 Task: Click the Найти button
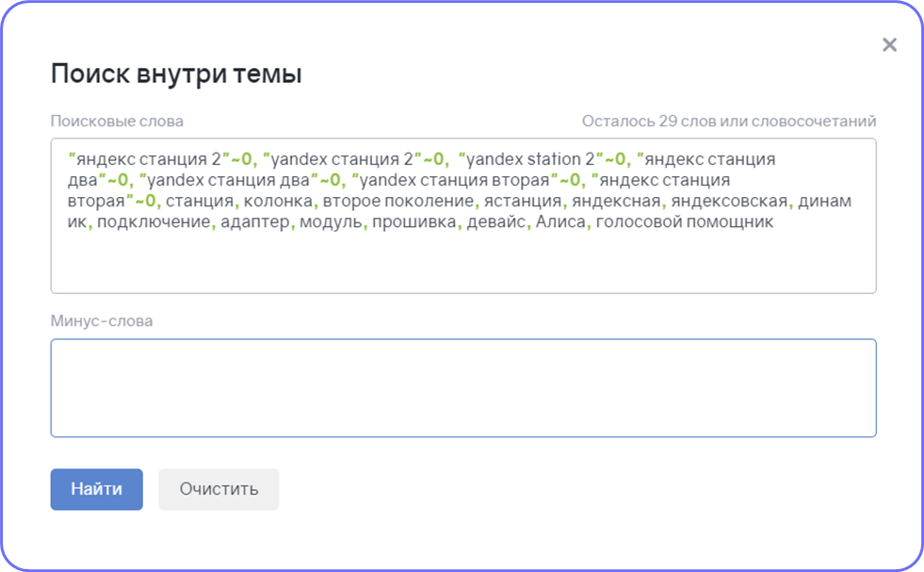pyautogui.click(x=97, y=489)
